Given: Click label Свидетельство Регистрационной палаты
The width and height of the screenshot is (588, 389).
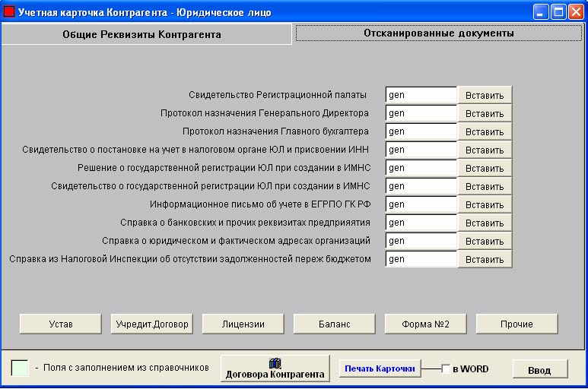Looking at the screenshot, I should tap(278, 95).
